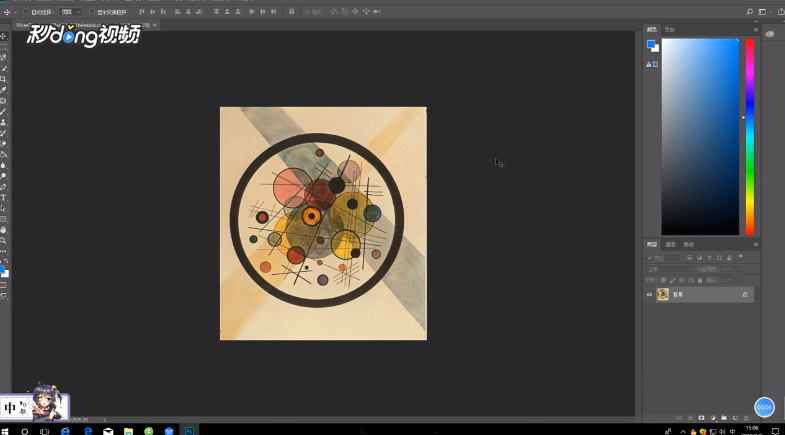Open the Layers panel flyout menu

coord(755,244)
